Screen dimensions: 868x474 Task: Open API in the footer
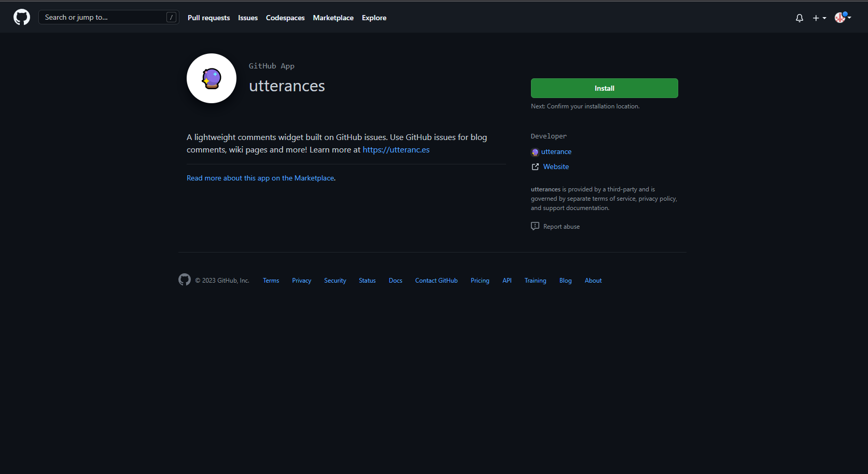click(x=507, y=281)
